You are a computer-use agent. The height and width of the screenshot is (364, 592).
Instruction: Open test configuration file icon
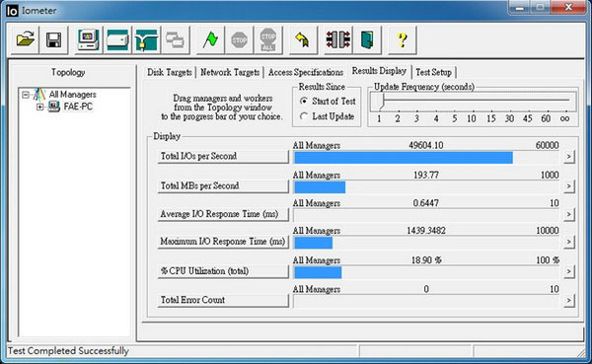point(25,39)
